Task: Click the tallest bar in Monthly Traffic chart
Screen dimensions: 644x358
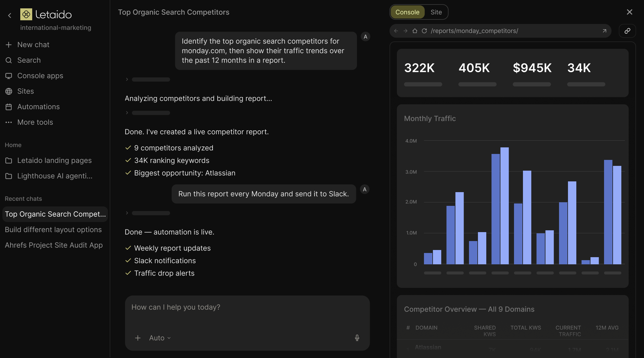Action: (x=504, y=206)
